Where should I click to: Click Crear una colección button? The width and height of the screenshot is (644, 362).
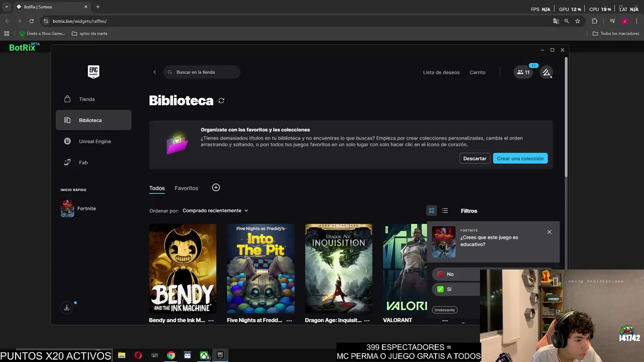click(520, 158)
